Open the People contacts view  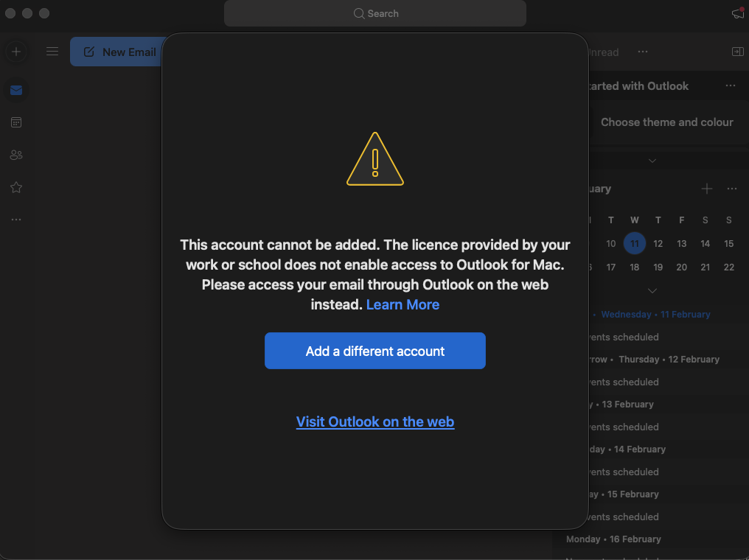click(x=16, y=155)
